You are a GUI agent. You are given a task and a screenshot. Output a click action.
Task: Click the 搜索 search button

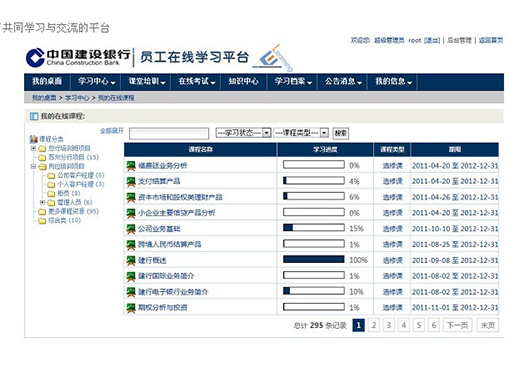click(340, 133)
